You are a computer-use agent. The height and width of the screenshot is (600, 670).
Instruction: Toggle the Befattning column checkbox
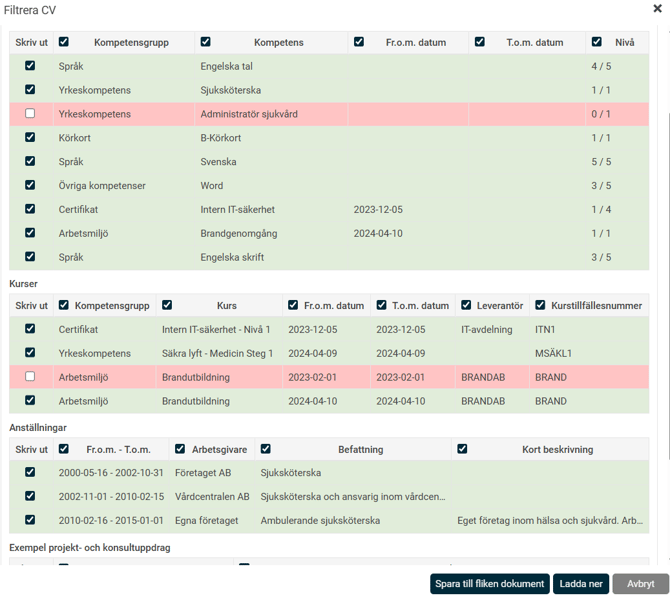[x=265, y=449]
